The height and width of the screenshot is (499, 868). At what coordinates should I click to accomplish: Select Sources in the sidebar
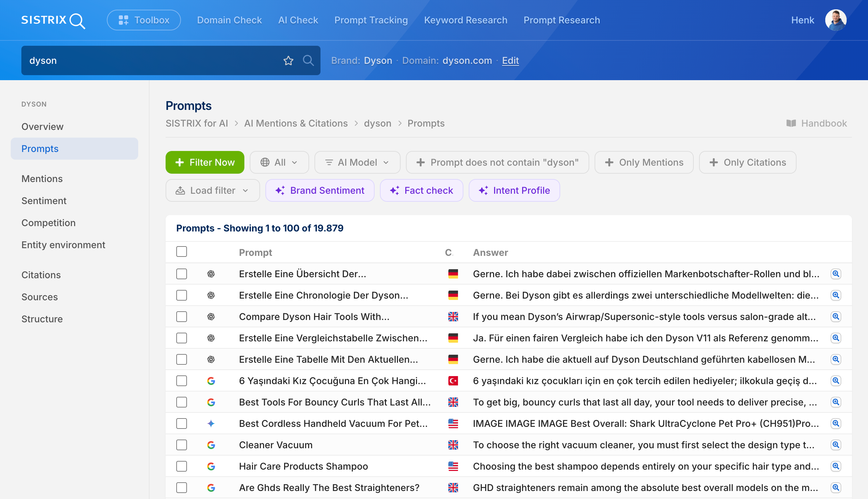pos(74,297)
